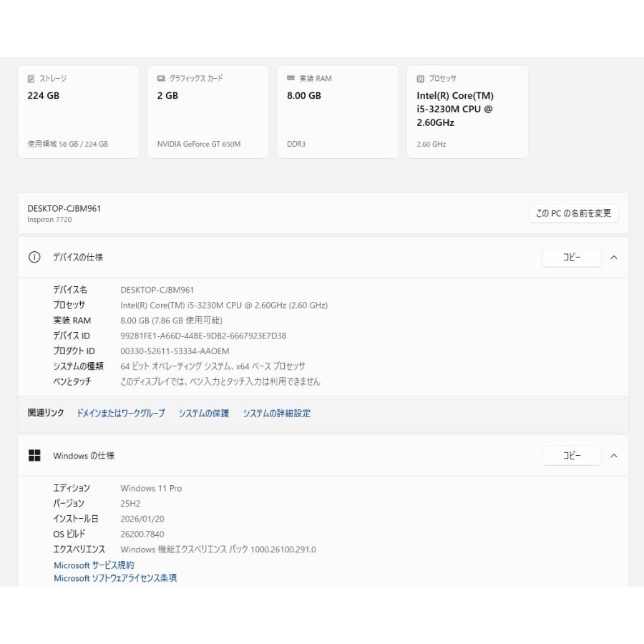The height and width of the screenshot is (644, 644).
Task: Click NVIDIA GeForce GT 650M text
Action: pos(199,144)
